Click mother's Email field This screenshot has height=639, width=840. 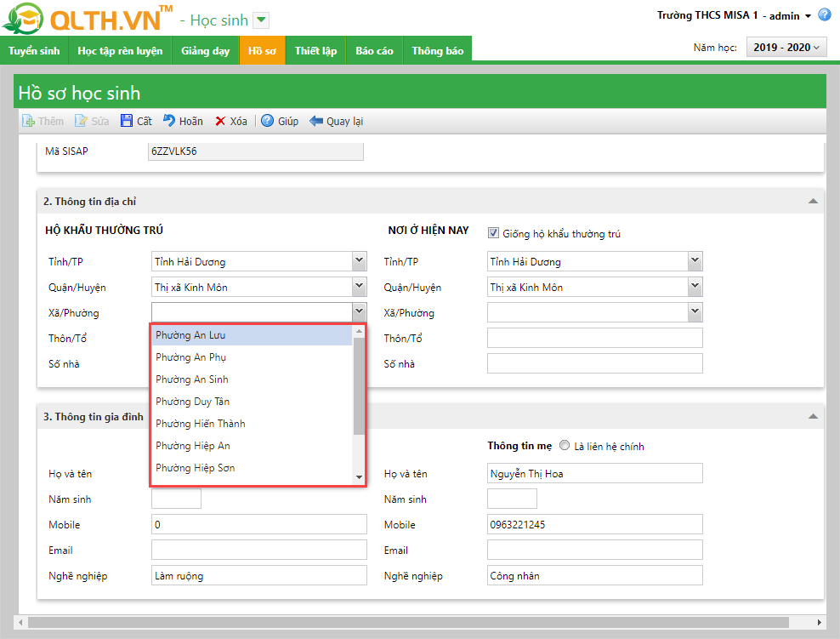[594, 550]
